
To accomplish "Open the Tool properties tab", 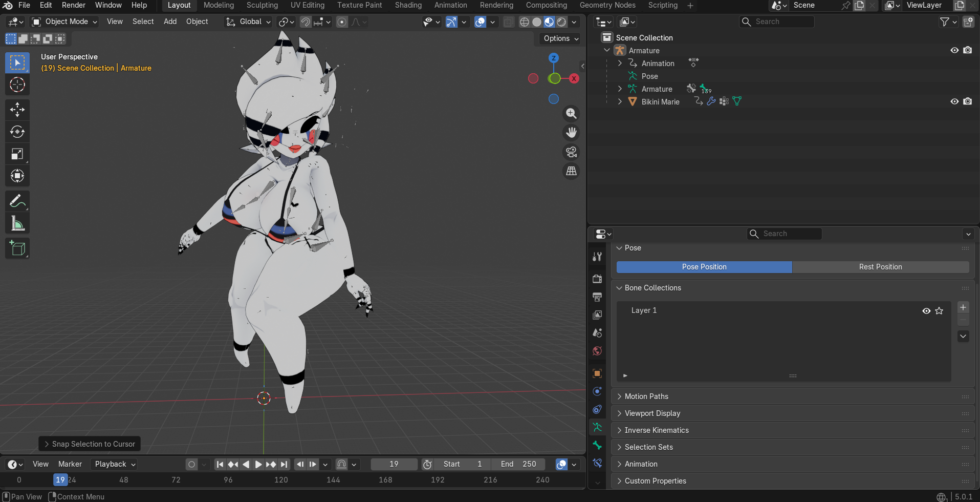I will pyautogui.click(x=597, y=257).
